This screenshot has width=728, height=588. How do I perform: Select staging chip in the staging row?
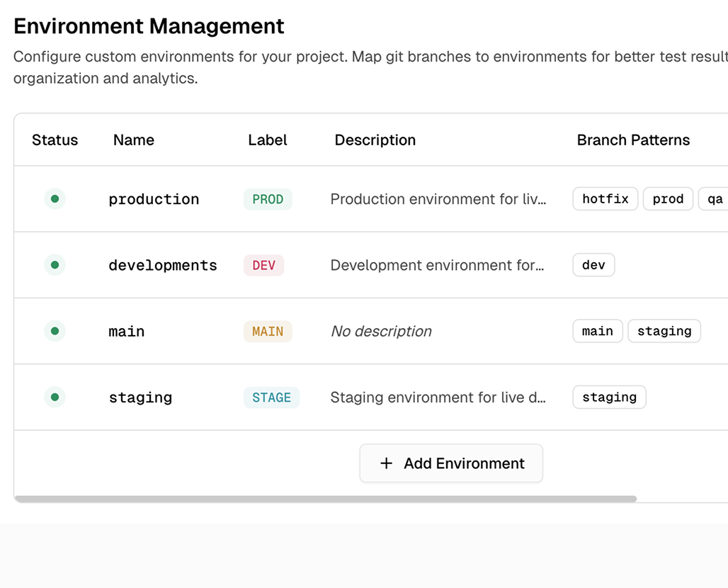coord(609,397)
